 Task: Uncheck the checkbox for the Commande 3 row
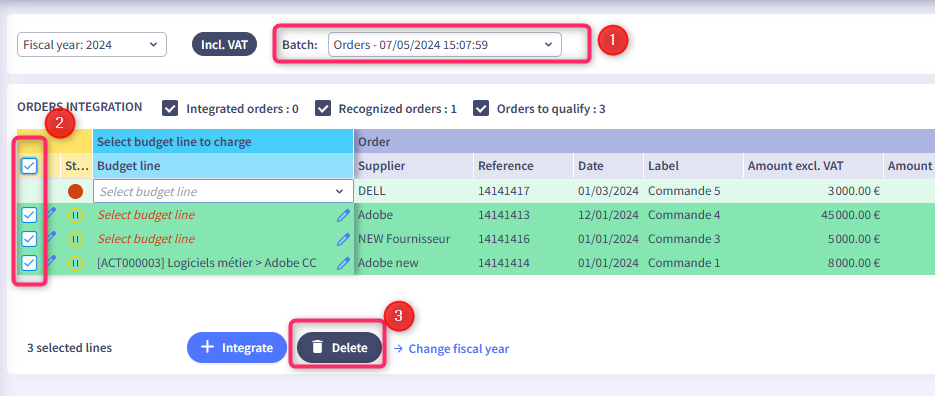29,239
